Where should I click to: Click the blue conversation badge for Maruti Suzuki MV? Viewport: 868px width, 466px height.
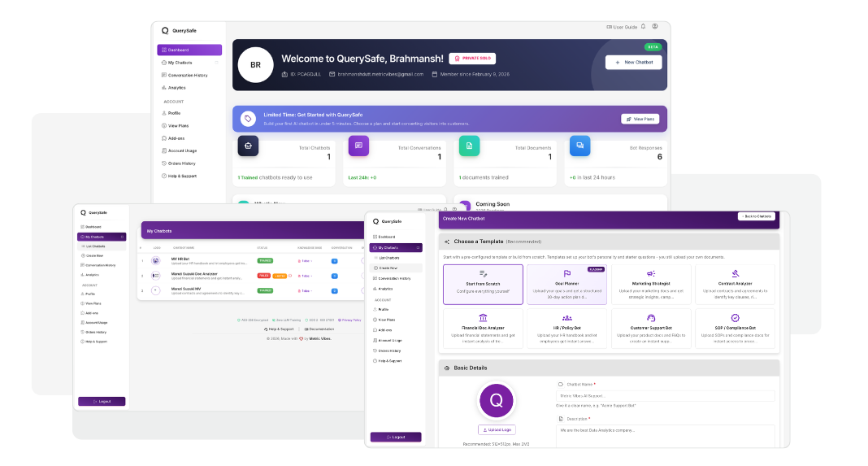coord(334,290)
